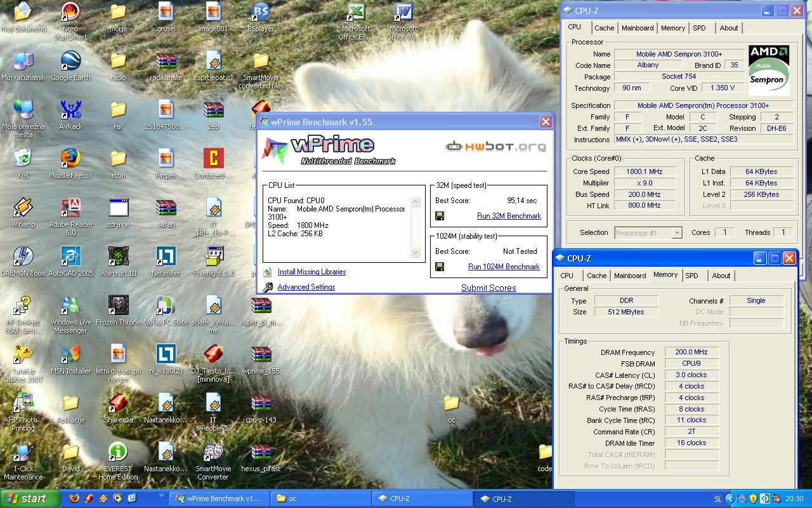812x508 pixels.
Task: Open the 'oc' folder taskbar button
Action: (x=320, y=498)
